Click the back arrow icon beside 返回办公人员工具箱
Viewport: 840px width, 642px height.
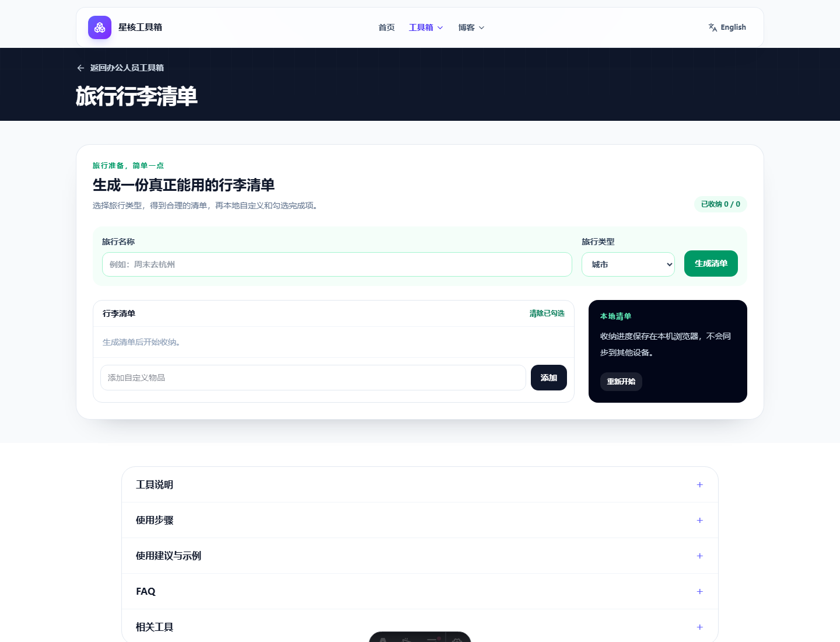tap(80, 68)
